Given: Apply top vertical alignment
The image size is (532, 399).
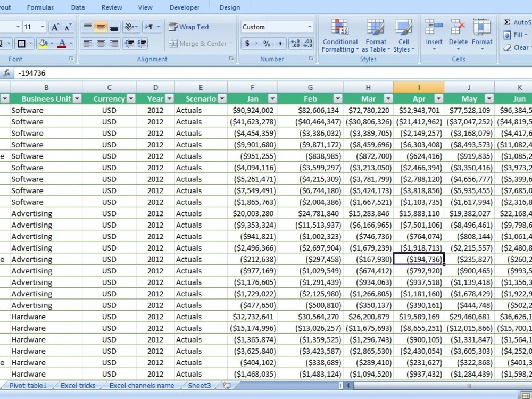Looking at the screenshot, I should 88,27.
